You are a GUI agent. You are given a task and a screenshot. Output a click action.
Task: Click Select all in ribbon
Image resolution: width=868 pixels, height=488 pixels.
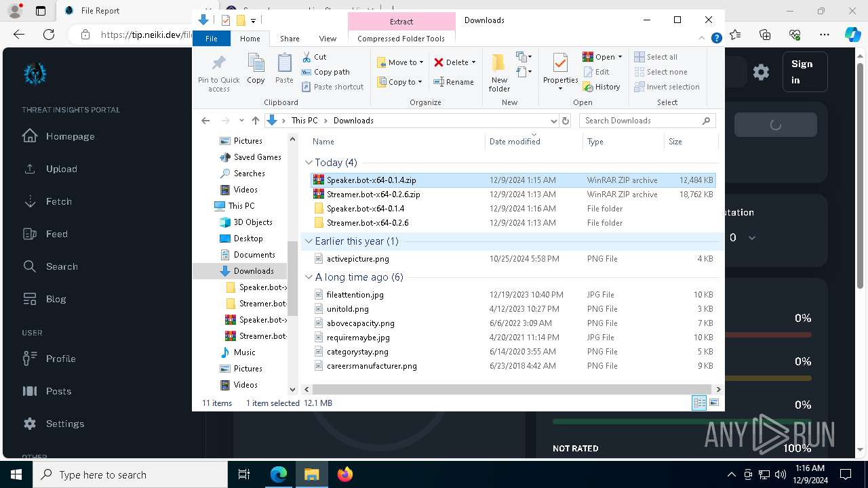pos(656,57)
